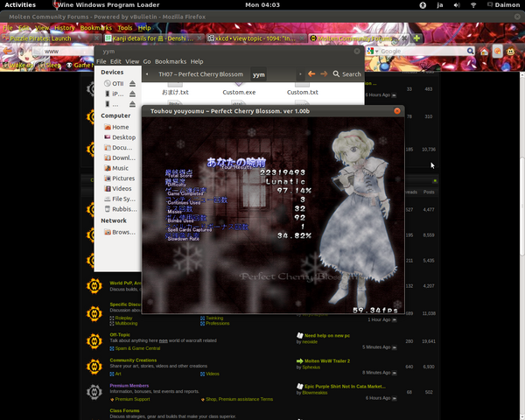This screenshot has height=420, width=525.
Task: Switch to xkcd View topic tab
Action: (x=255, y=38)
